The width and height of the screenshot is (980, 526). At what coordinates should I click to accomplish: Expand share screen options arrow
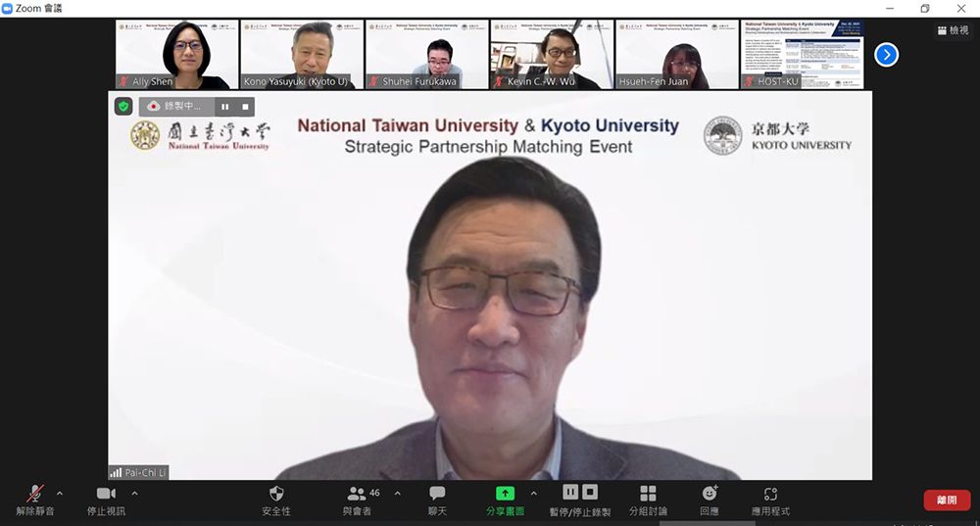click(534, 493)
